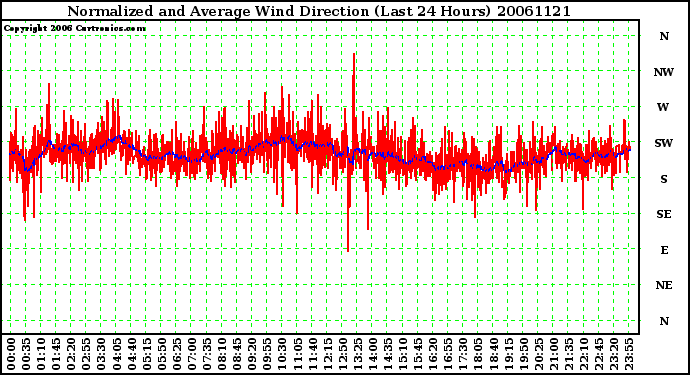Click the 16:20 time axis label
The height and width of the screenshot is (375, 690).
pyautogui.click(x=433, y=354)
